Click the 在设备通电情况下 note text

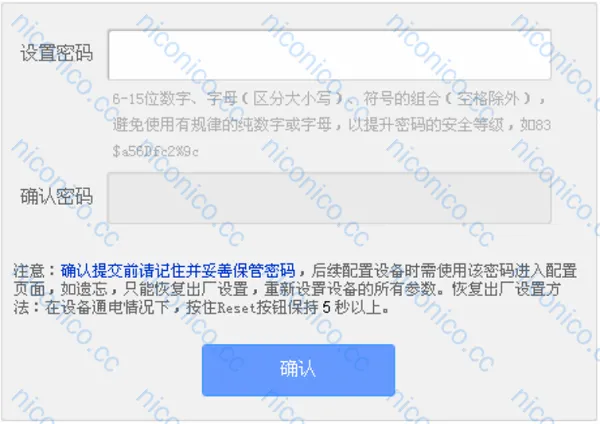point(108,308)
